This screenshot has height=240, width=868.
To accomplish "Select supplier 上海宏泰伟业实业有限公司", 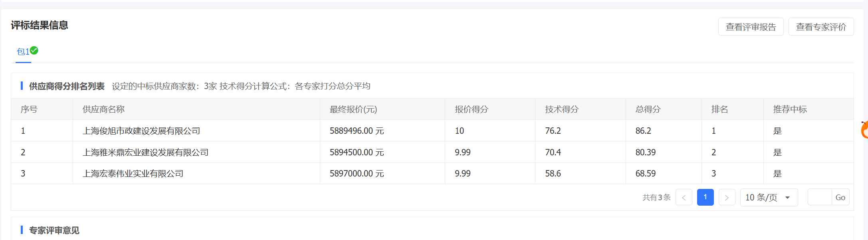I will click(x=133, y=174).
